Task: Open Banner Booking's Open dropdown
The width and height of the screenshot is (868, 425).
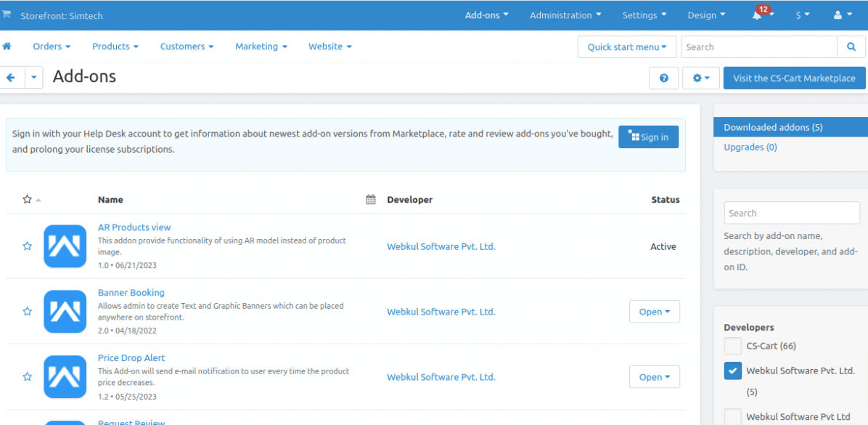Action: click(655, 312)
